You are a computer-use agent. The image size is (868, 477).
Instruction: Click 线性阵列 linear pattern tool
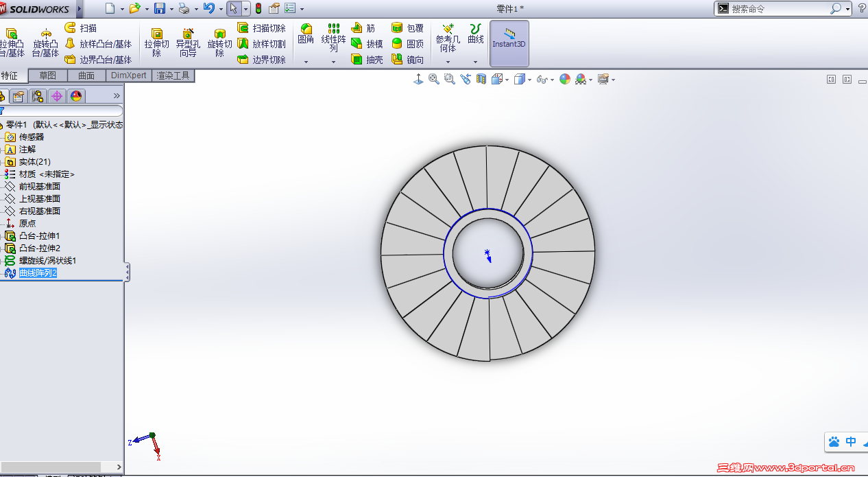333,38
